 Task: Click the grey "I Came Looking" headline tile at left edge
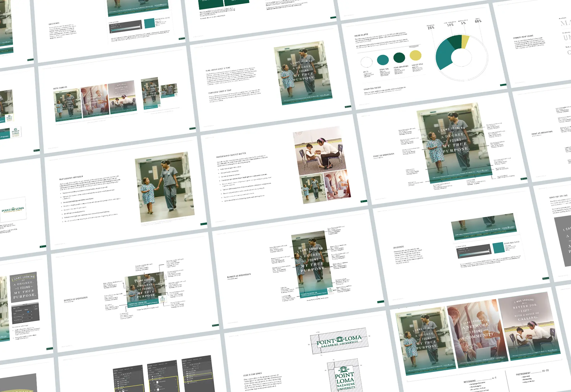point(24,287)
